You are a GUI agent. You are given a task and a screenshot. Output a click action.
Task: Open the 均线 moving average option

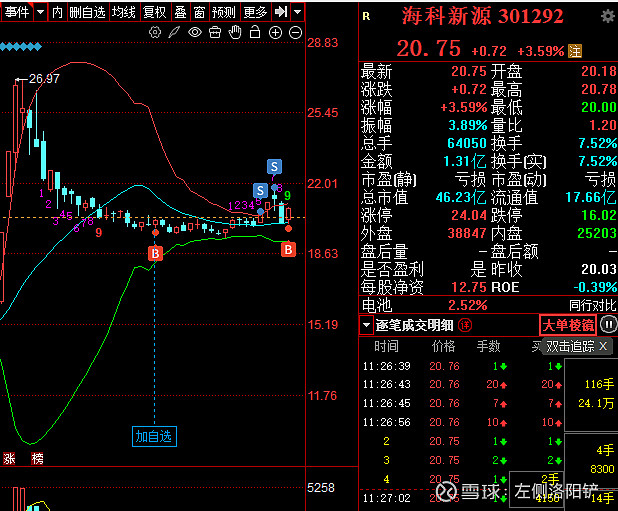tap(124, 12)
